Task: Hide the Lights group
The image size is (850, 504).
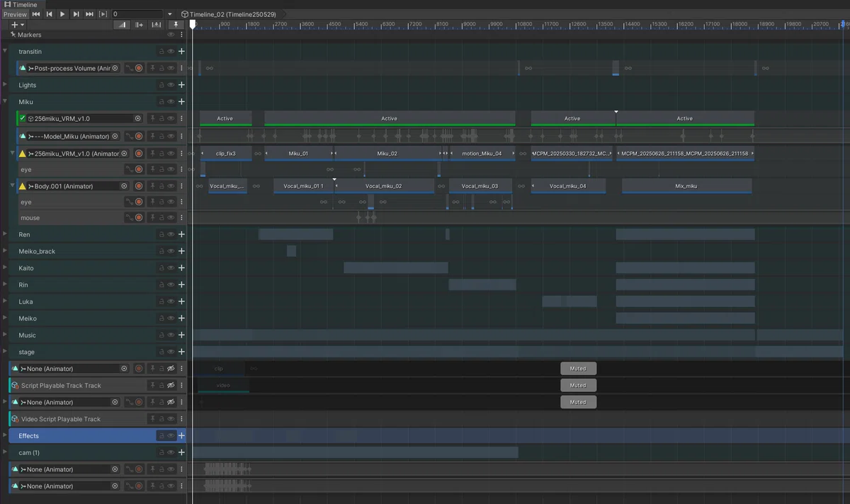Action: point(171,85)
